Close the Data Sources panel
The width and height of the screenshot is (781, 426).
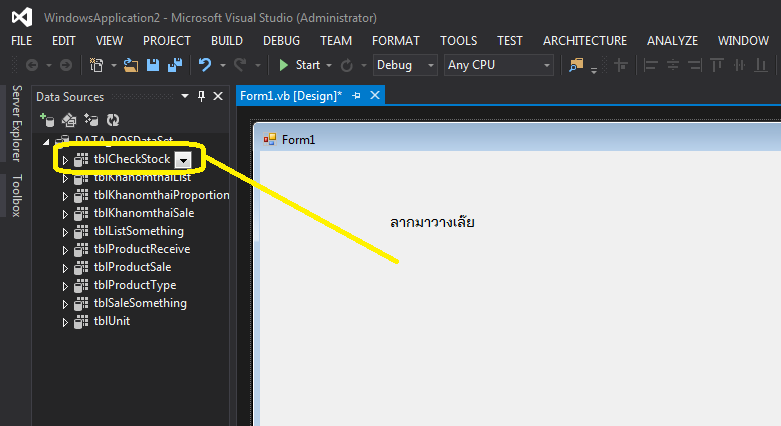218,96
